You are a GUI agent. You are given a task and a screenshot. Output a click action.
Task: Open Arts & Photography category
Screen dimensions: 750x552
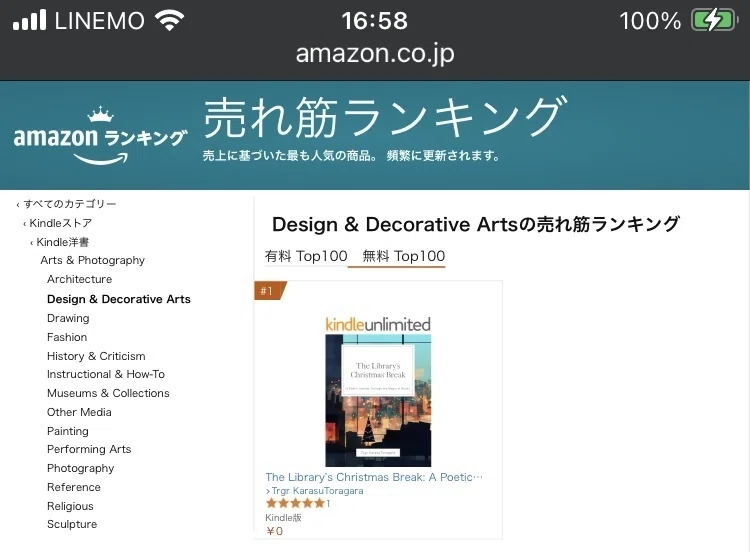(92, 260)
